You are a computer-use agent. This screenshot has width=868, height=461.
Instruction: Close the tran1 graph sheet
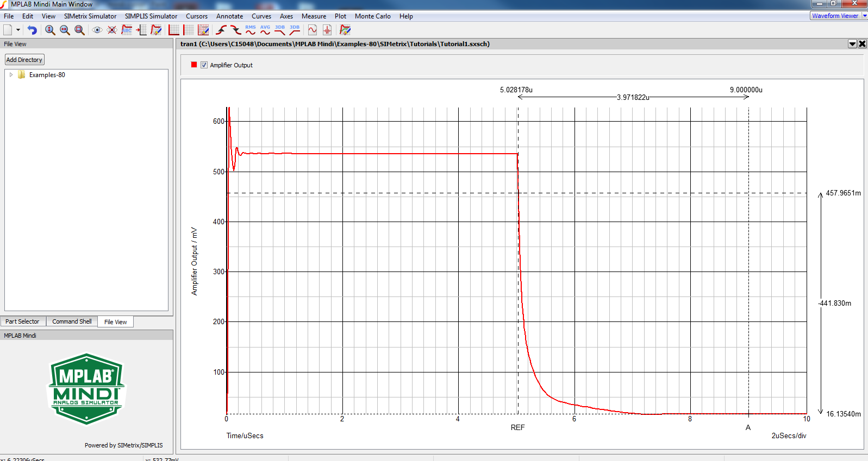862,44
